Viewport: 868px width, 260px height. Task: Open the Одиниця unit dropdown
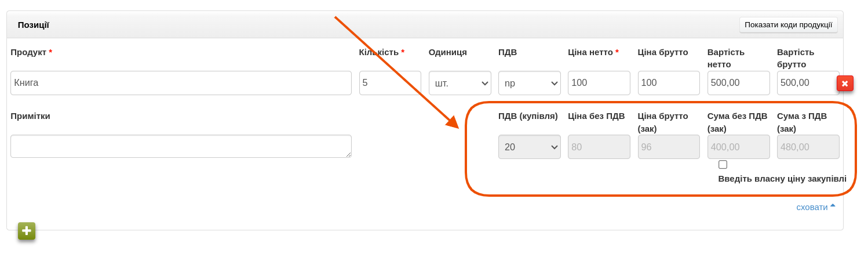[459, 83]
